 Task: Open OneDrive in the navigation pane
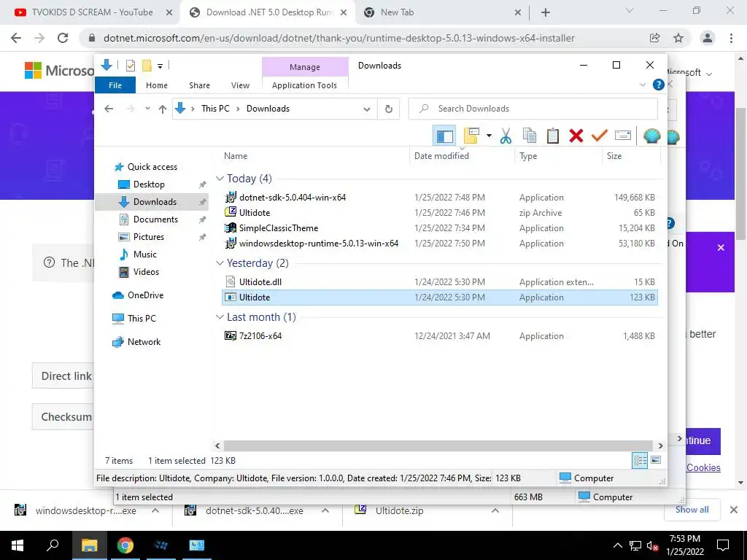pos(145,295)
